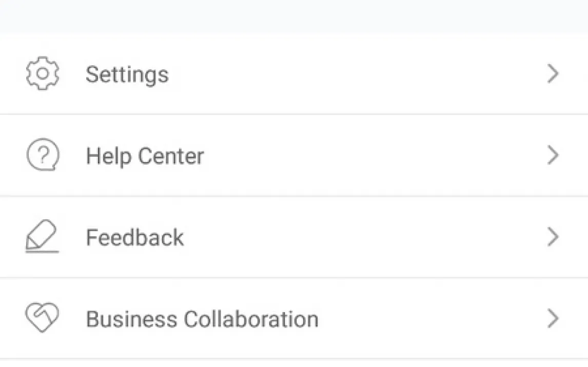Click empty space in the Settings row
Screen dimensions: 588x367
click(x=359, y=74)
